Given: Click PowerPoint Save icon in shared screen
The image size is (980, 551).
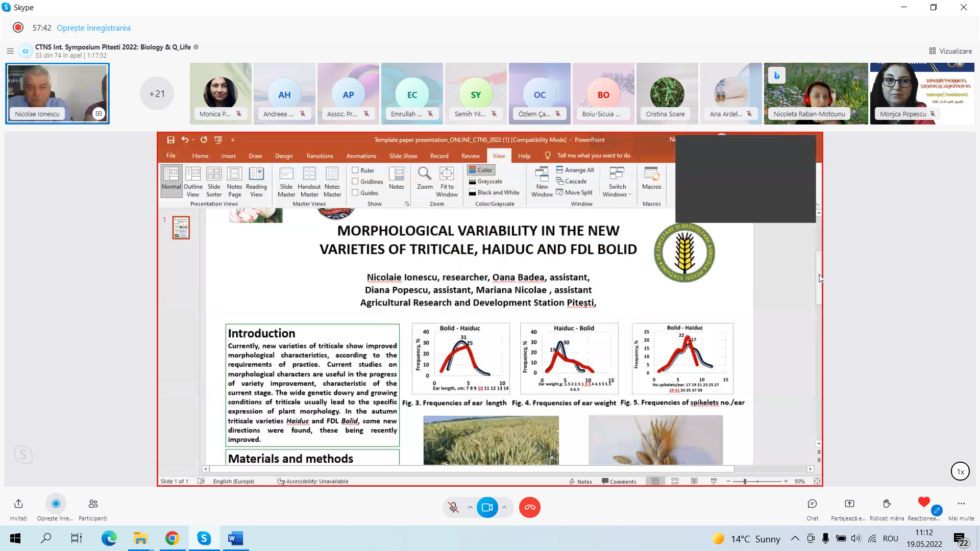Looking at the screenshot, I should coord(170,140).
